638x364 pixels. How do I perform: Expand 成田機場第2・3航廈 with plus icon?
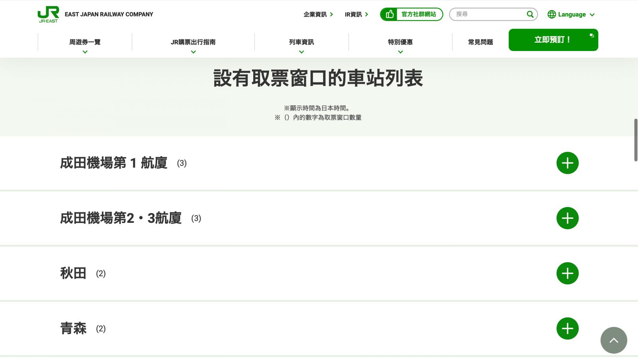click(567, 218)
